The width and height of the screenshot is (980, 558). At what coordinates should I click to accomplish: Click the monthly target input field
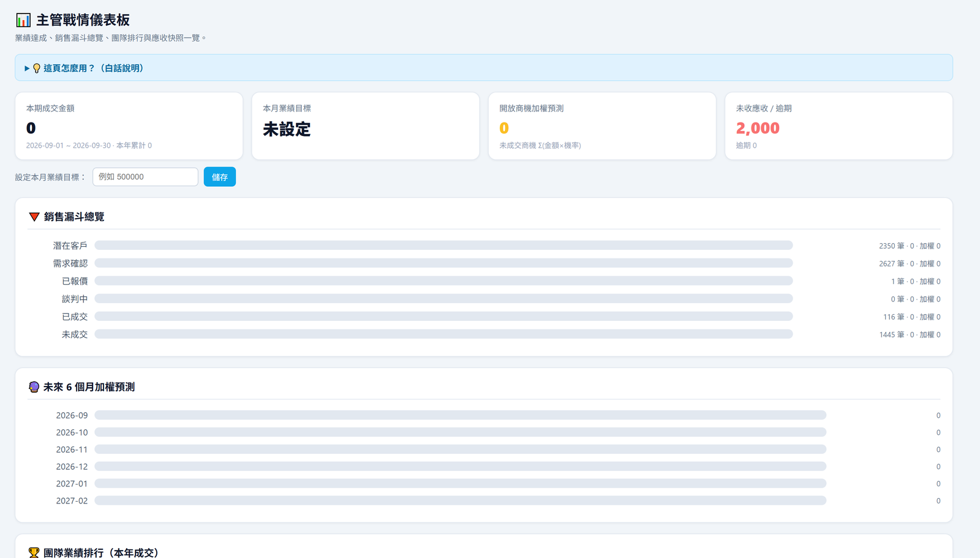pyautogui.click(x=145, y=176)
